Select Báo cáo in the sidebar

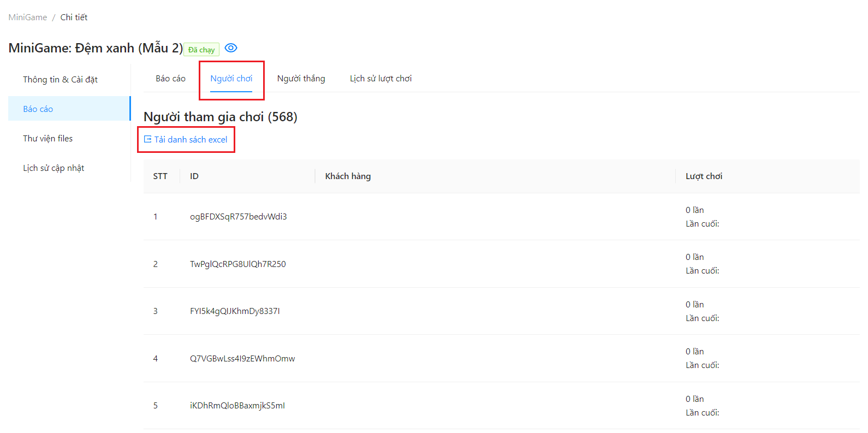38,109
